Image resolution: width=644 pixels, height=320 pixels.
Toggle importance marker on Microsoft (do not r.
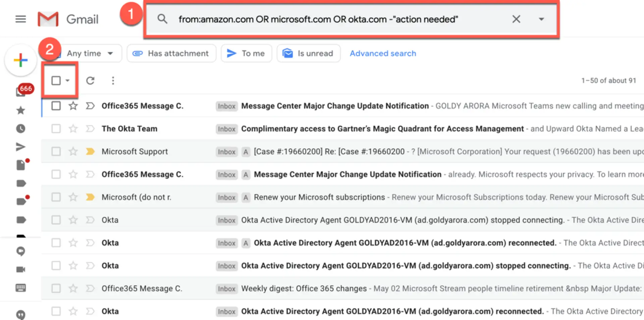point(90,197)
